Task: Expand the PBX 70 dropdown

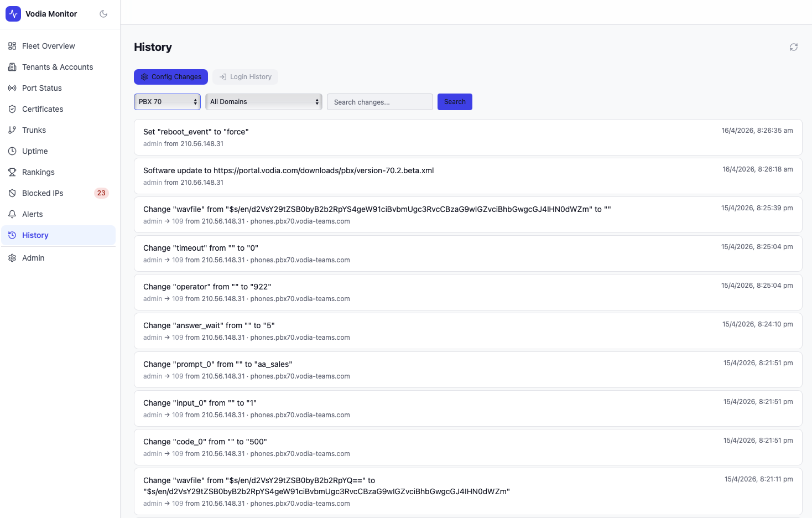Action: click(167, 102)
